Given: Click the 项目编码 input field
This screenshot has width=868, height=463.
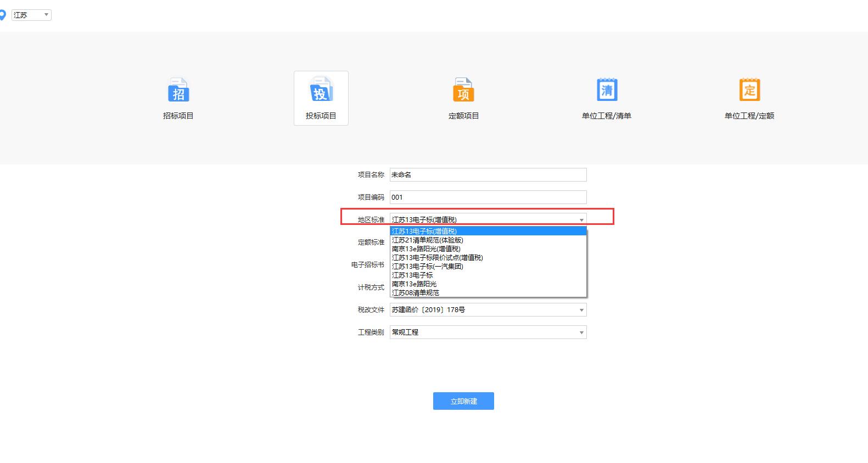Looking at the screenshot, I should 488,197.
